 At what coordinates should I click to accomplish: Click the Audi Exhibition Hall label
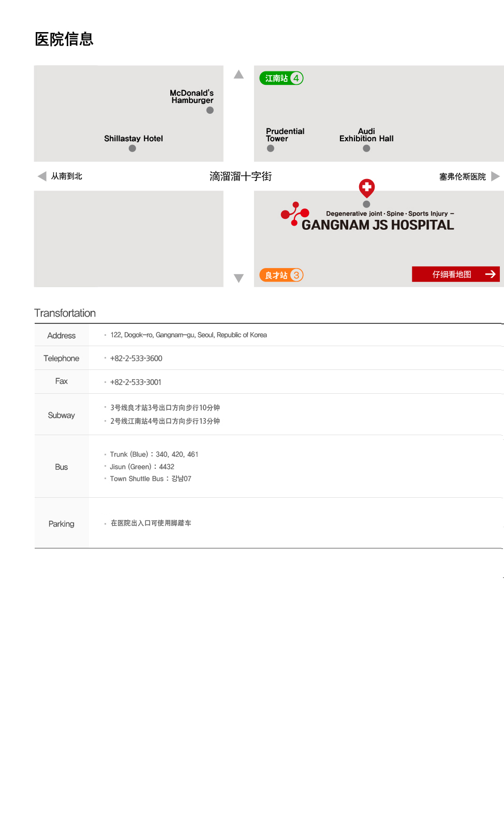coord(366,135)
